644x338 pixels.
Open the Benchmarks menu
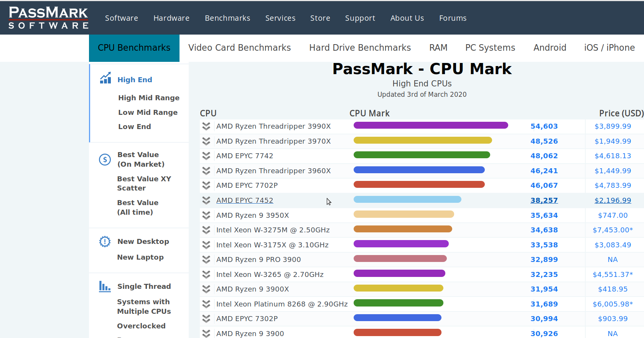coord(227,18)
